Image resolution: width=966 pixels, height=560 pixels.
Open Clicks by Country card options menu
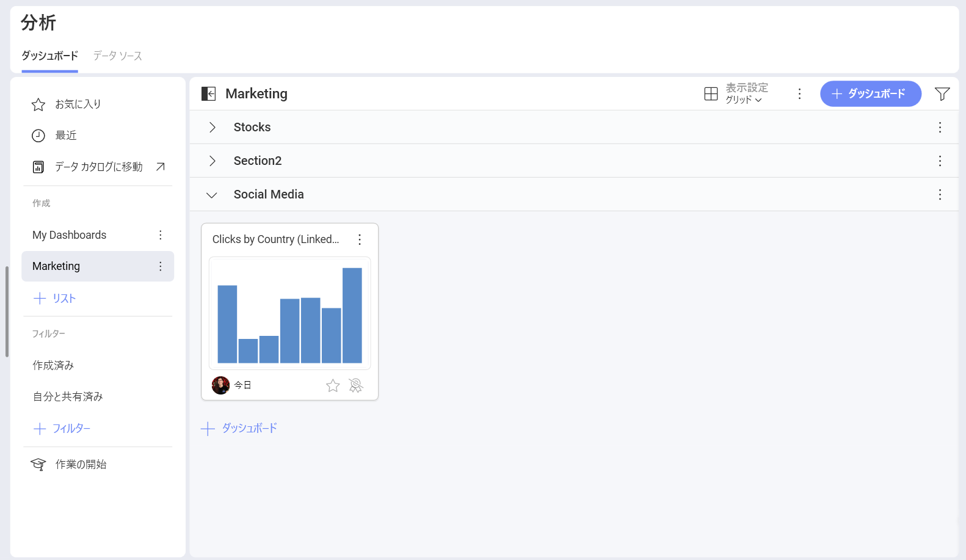click(x=360, y=239)
